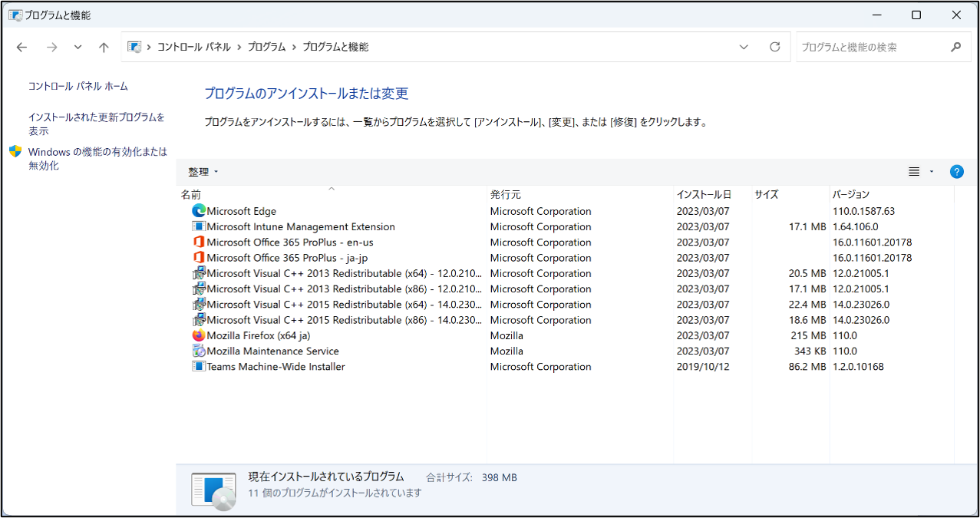Viewport: 980px width, 518px height.
Task: Select Microsoft Office 365 ProPlus - en-us
Action: (292, 243)
